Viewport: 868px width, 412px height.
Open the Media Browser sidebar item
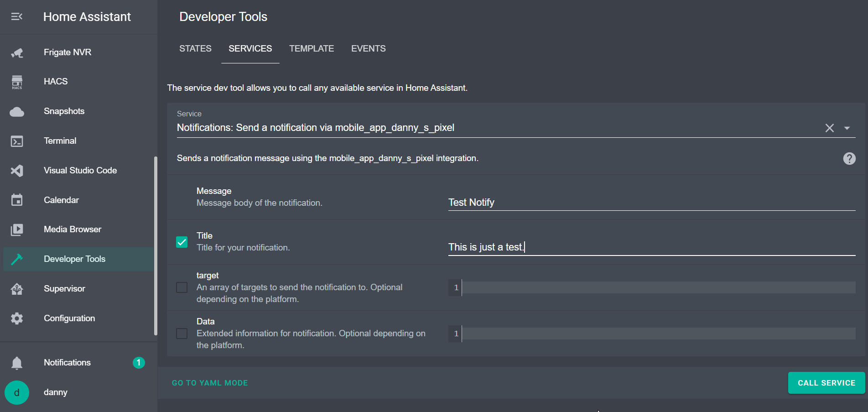[x=78, y=229]
